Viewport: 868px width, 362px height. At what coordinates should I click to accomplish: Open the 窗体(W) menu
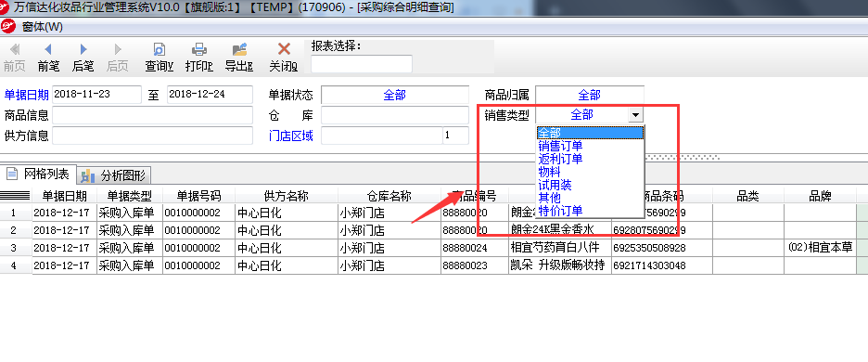click(x=42, y=26)
